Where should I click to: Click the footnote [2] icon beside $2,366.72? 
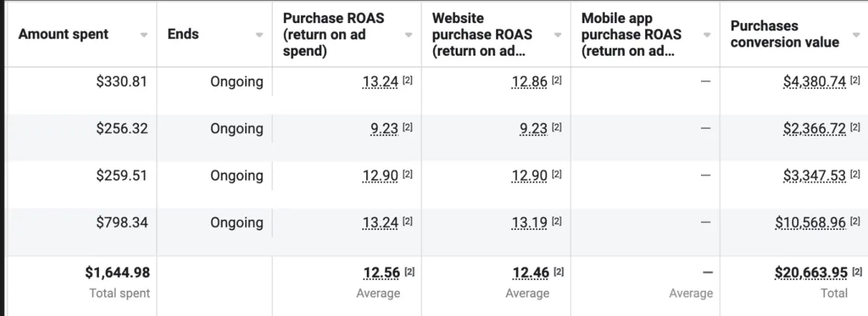point(856,128)
